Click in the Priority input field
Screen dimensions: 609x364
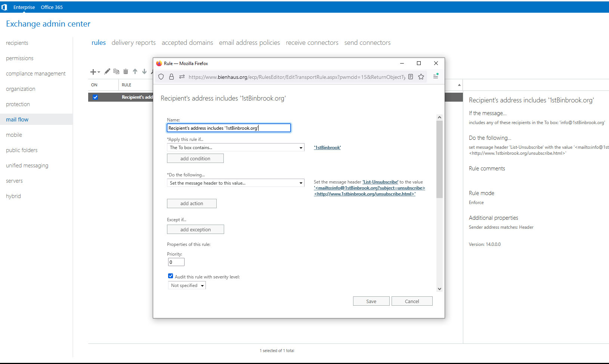(x=176, y=262)
